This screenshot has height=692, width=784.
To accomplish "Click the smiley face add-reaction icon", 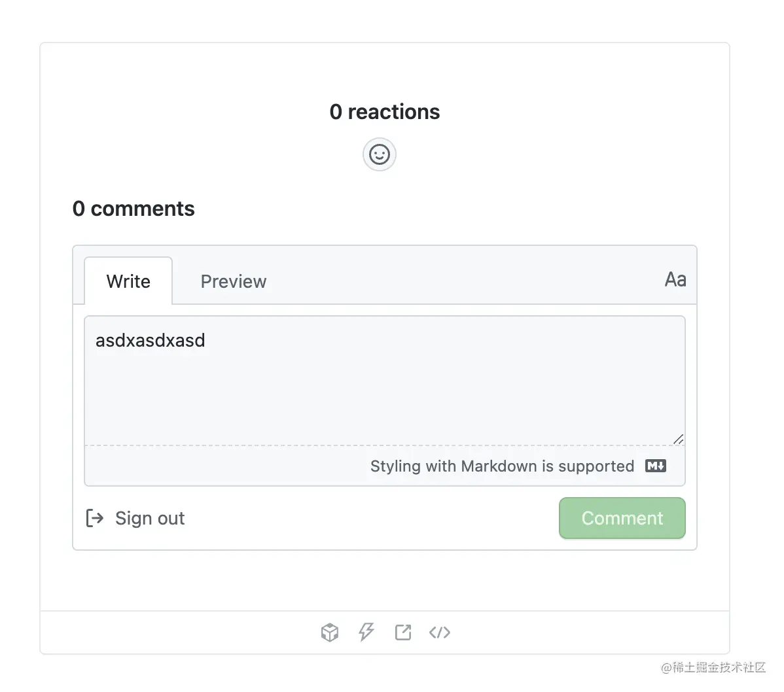I will [380, 154].
